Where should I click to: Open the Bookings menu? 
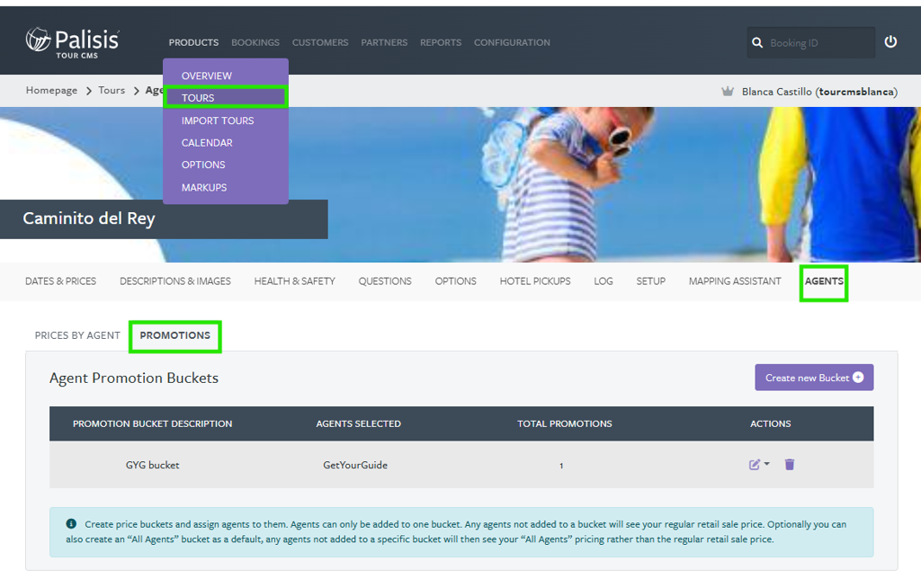coord(255,42)
